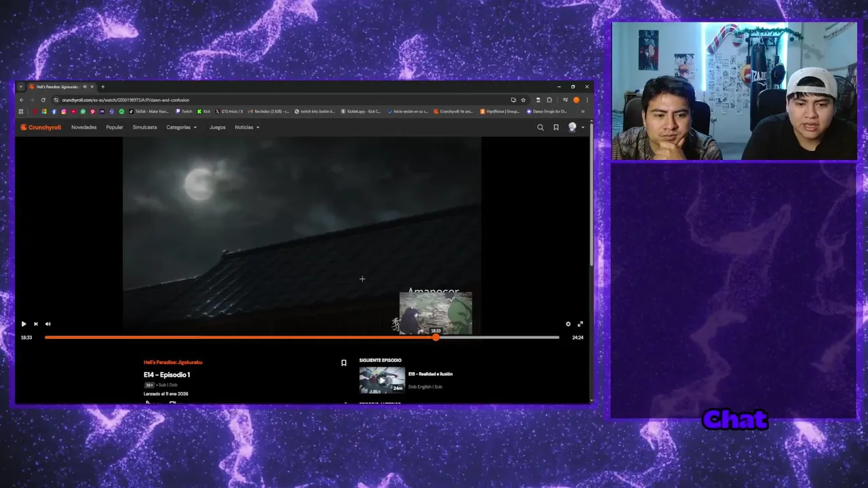Open a new browser tab

coord(103,87)
